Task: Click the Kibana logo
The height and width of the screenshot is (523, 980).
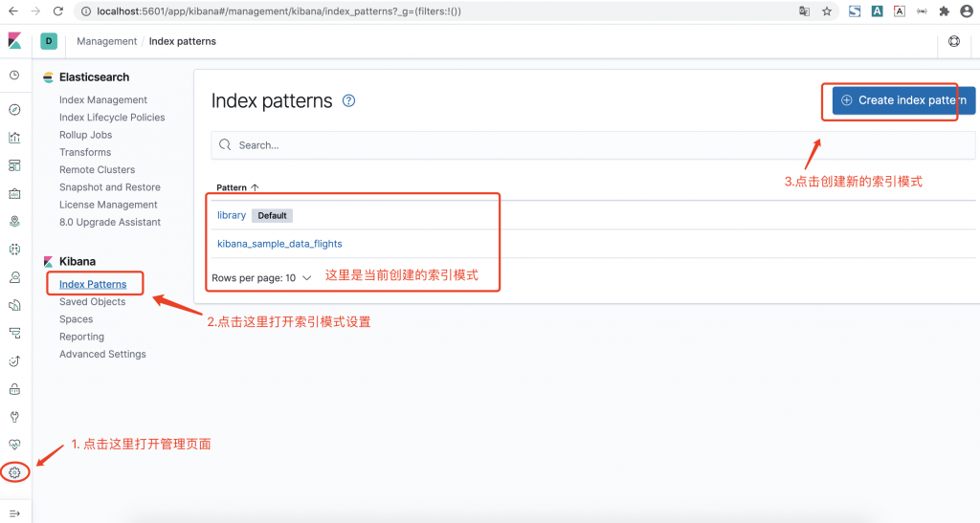Action: (x=14, y=41)
